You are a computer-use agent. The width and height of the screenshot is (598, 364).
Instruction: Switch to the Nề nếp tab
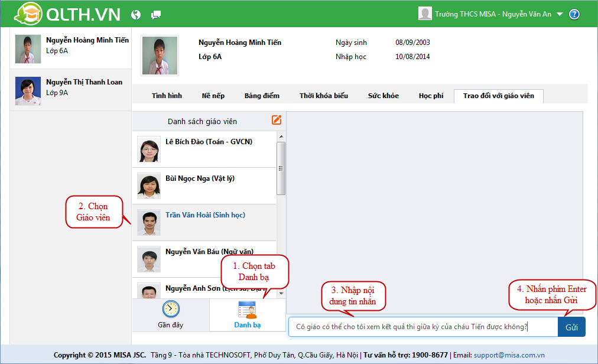point(213,96)
